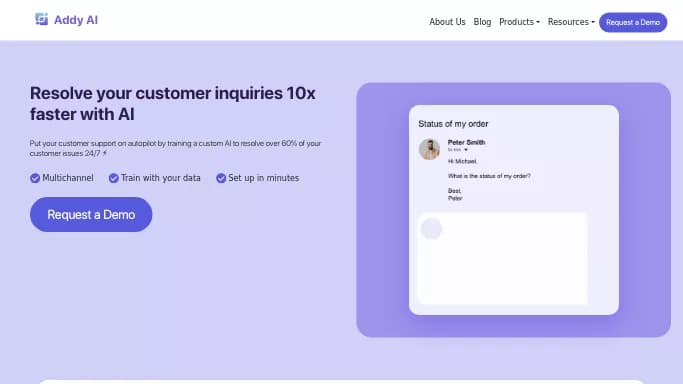Click Peter Smith's avatar photo

tap(429, 149)
